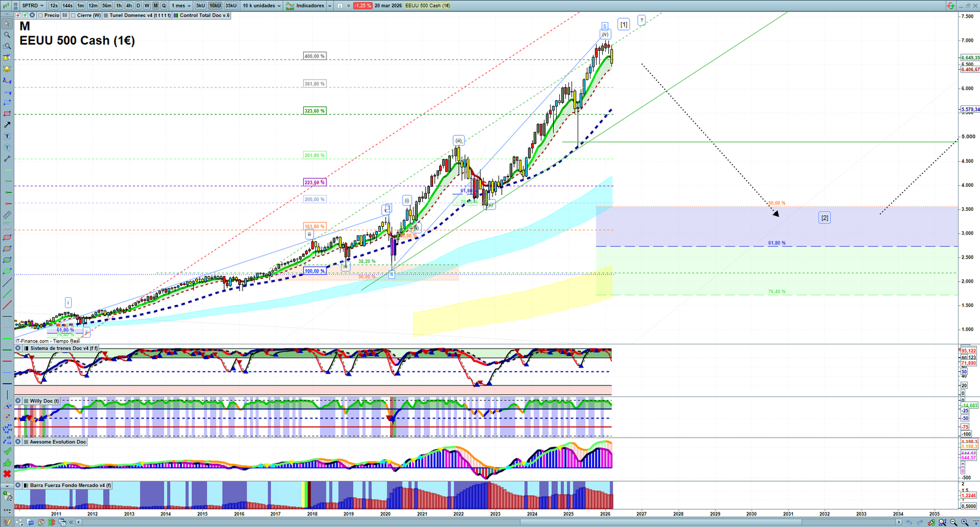This screenshot has width=980, height=527.
Task: Click the share icon in bottom toolbar
Action: [20, 522]
